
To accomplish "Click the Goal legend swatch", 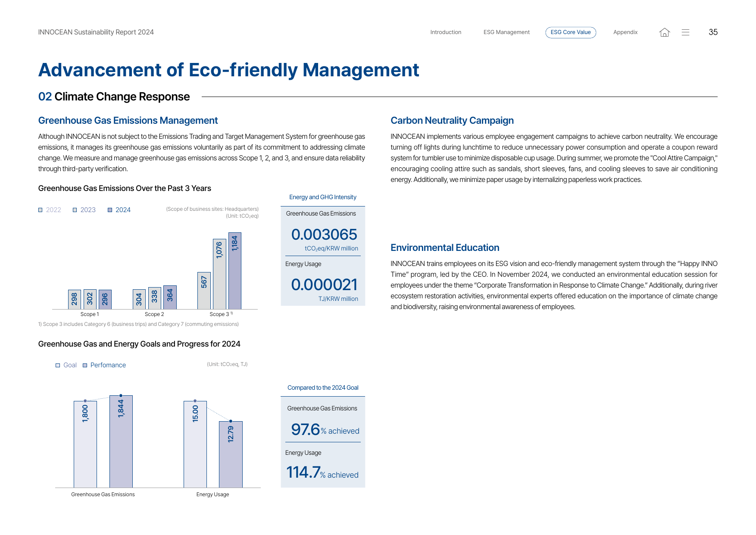I will (x=58, y=365).
